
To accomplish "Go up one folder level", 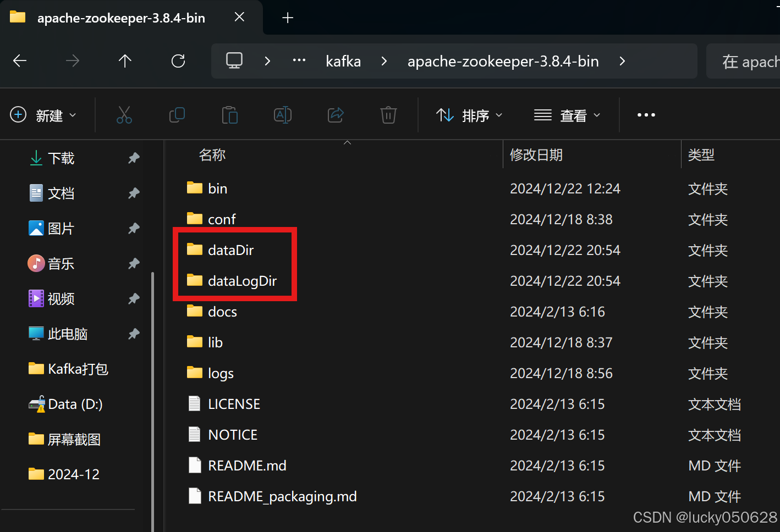I will [125, 61].
